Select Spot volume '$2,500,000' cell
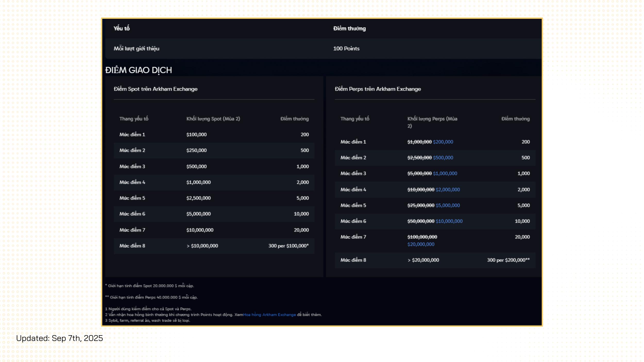Screen dimensions: 644x362 pyautogui.click(x=198, y=198)
